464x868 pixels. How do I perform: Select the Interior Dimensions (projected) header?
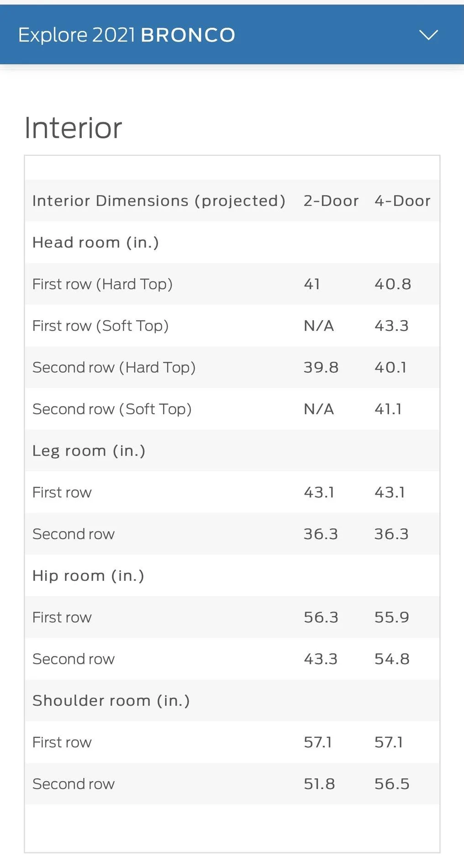click(159, 201)
